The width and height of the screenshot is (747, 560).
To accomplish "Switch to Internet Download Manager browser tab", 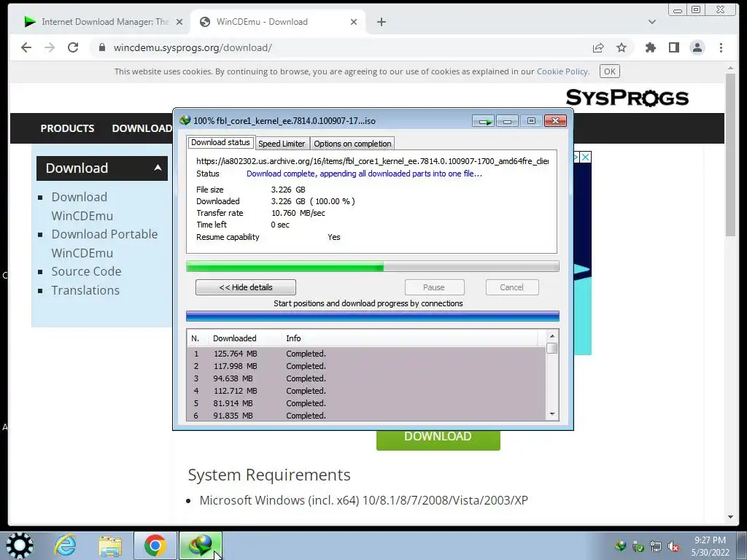I will pyautogui.click(x=101, y=22).
